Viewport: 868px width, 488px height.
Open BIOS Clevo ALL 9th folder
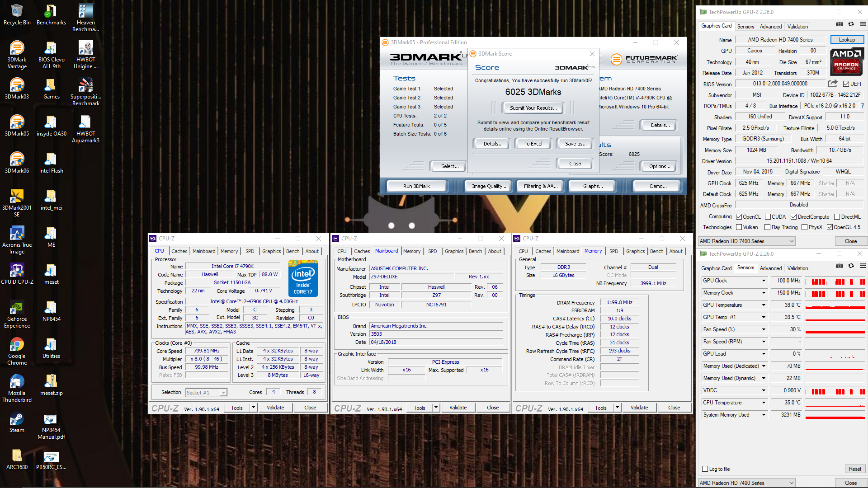[x=51, y=55]
